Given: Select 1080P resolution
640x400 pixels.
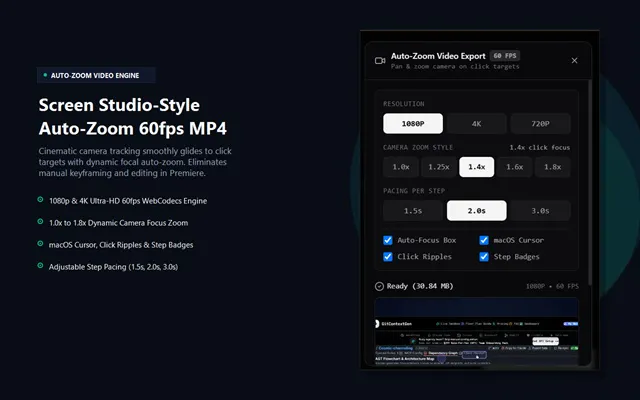Looking at the screenshot, I should [x=413, y=124].
